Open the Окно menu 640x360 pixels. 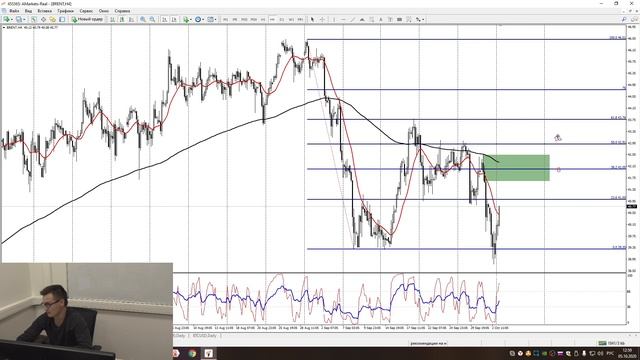(x=104, y=11)
